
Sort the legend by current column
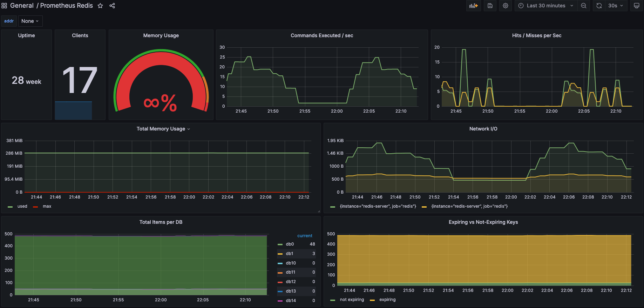coord(305,236)
